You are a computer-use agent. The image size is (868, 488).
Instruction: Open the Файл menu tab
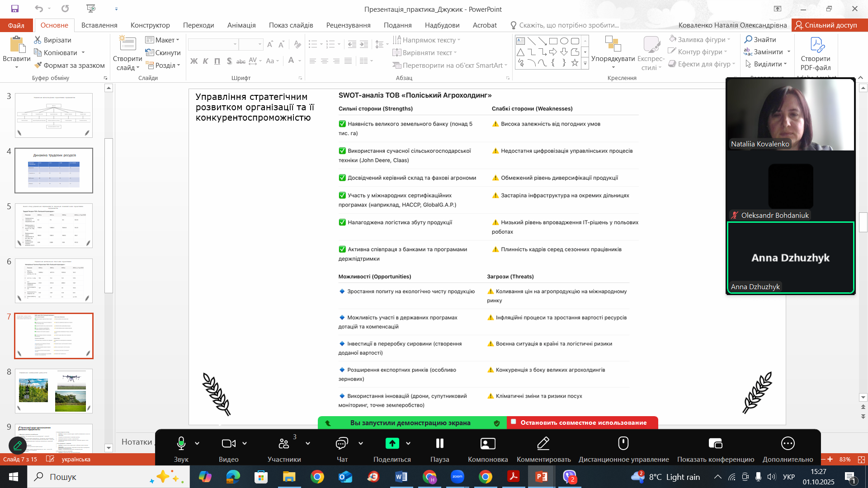(x=16, y=25)
